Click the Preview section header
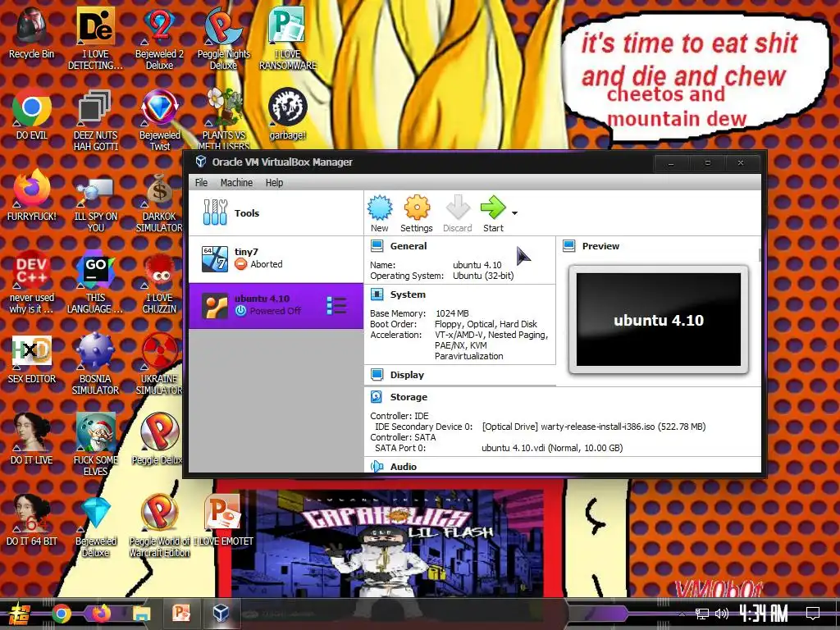 (x=600, y=246)
